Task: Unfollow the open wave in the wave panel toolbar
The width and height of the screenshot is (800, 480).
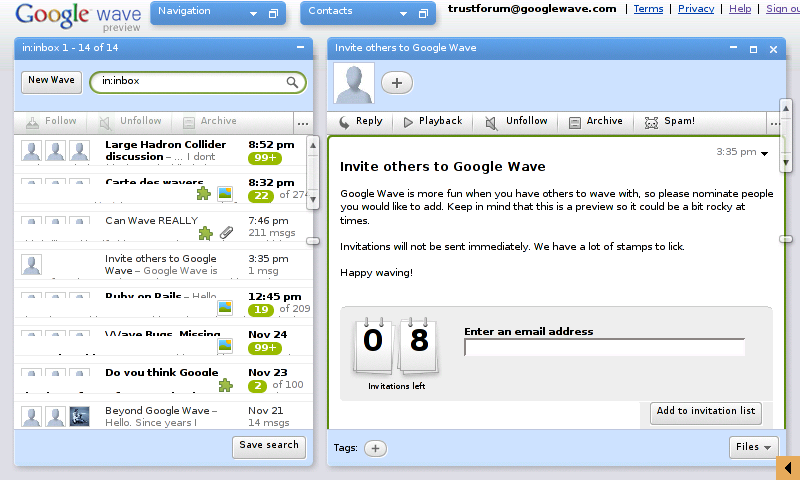Action: click(x=516, y=121)
